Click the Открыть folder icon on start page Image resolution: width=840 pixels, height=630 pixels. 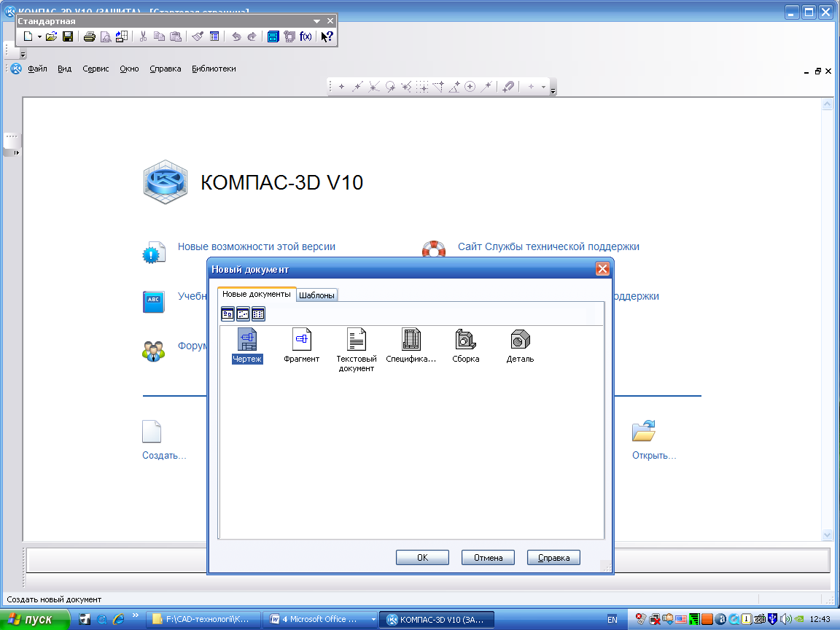(643, 431)
